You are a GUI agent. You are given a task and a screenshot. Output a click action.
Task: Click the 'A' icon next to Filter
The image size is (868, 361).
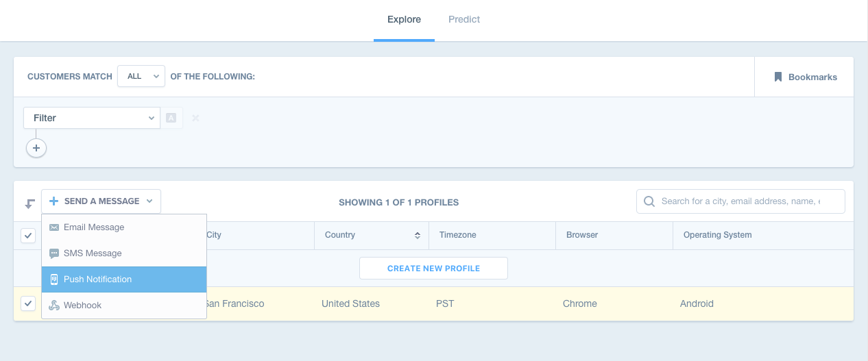171,118
